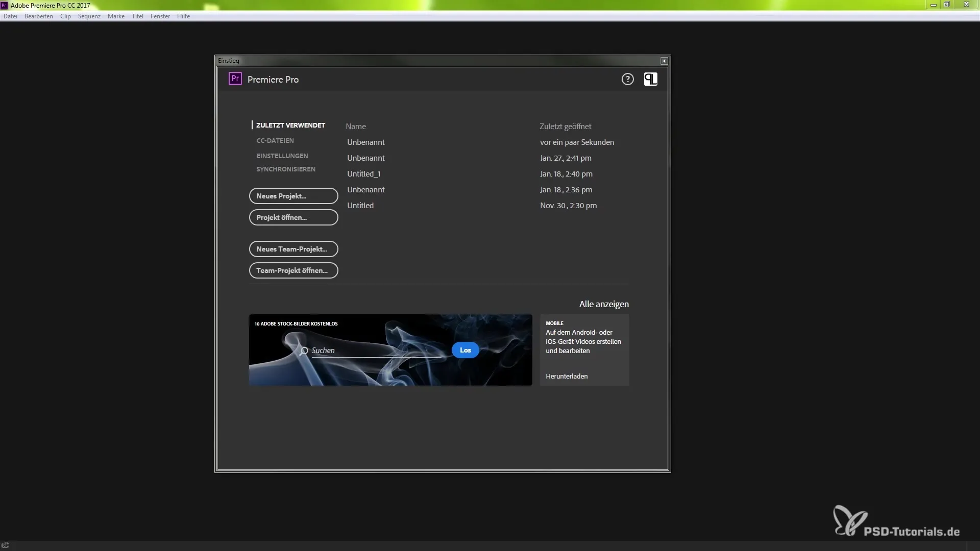Screen dimensions: 980x551
Task: Open the Fenster menu
Action: (x=160, y=16)
